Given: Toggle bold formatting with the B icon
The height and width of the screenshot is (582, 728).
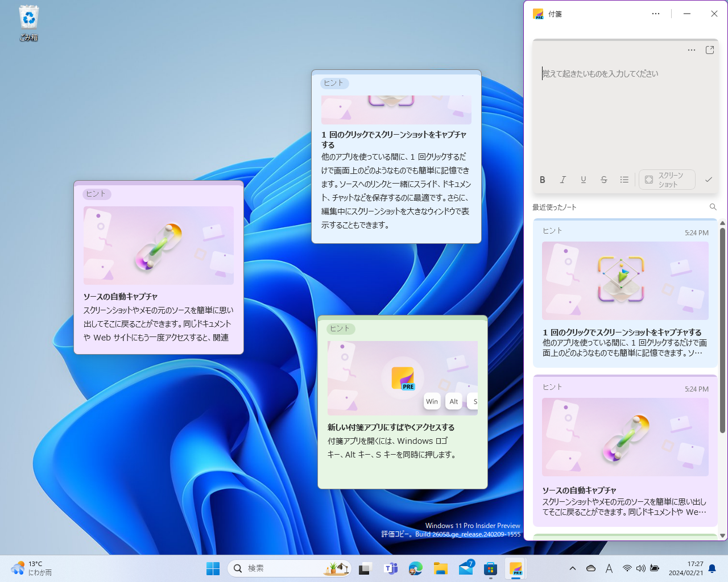Looking at the screenshot, I should click(542, 180).
